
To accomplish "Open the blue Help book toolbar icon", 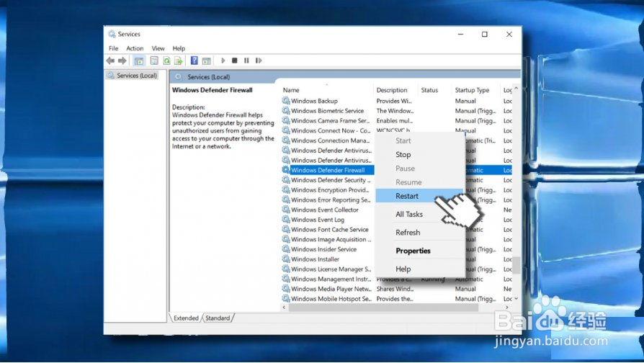I will click(x=194, y=60).
